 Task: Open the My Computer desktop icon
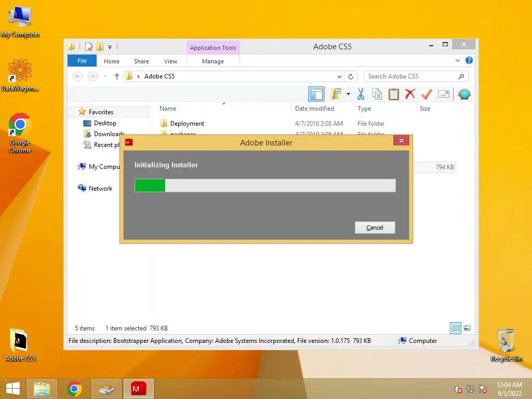tap(20, 22)
